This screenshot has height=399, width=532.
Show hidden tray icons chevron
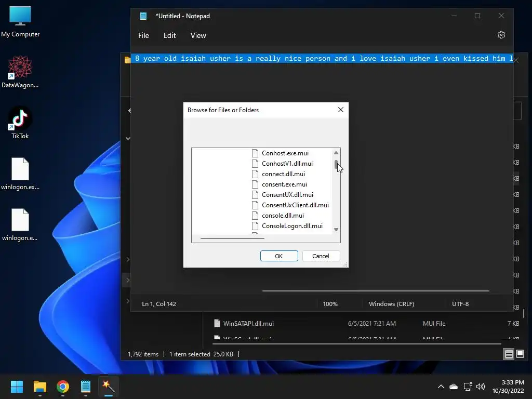click(441, 387)
